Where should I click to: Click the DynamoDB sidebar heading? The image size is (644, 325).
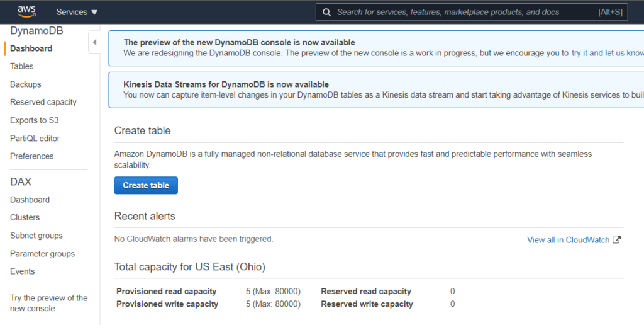click(x=36, y=31)
